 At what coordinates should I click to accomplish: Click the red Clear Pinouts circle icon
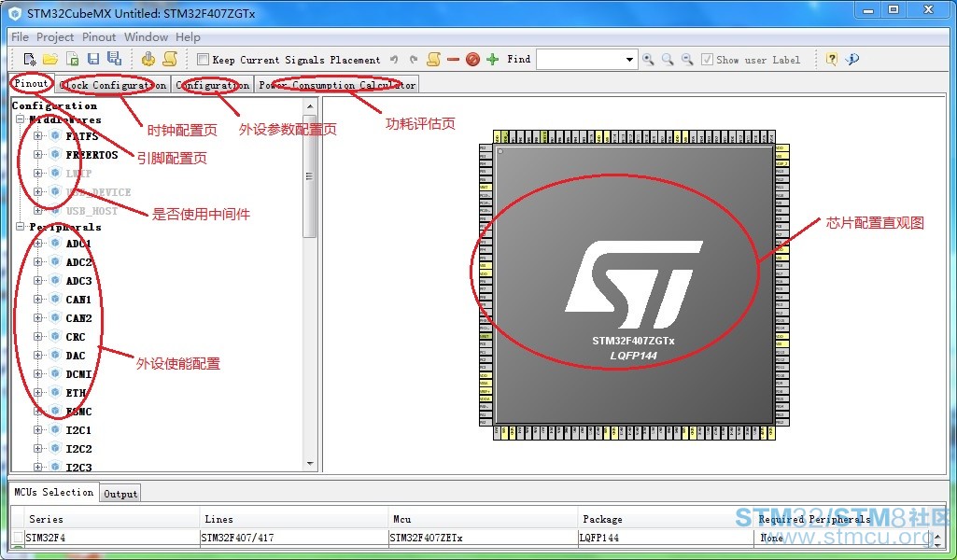tap(472, 59)
